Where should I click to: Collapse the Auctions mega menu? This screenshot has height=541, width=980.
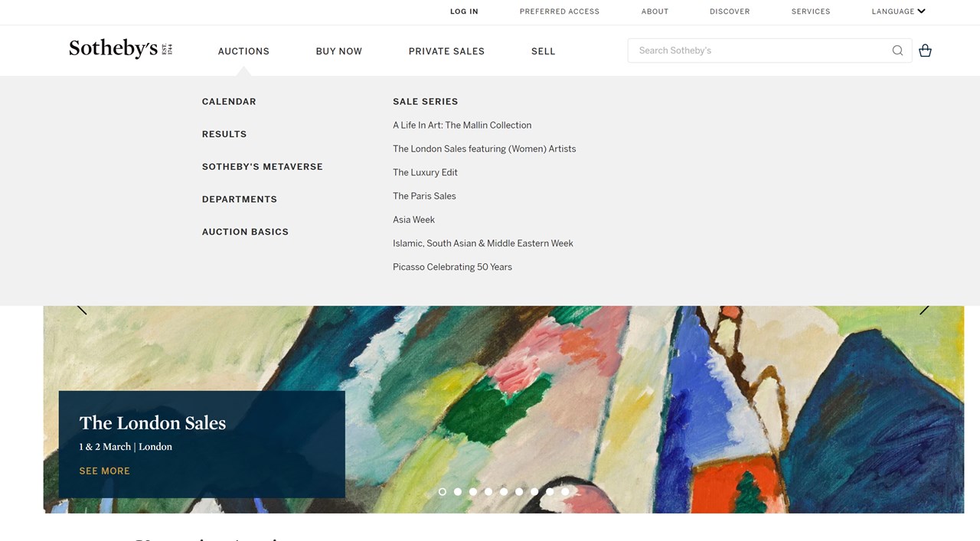point(243,51)
